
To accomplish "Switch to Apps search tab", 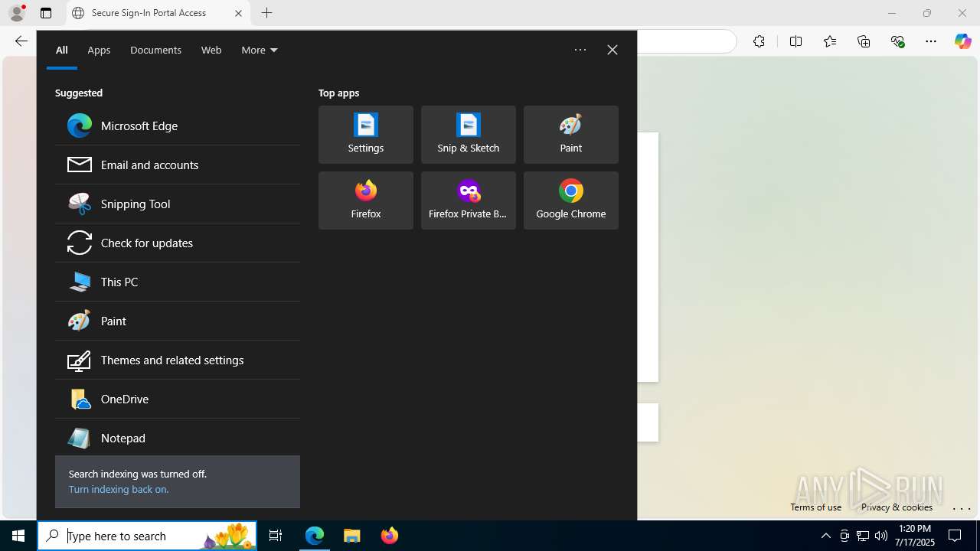I will click(x=99, y=50).
